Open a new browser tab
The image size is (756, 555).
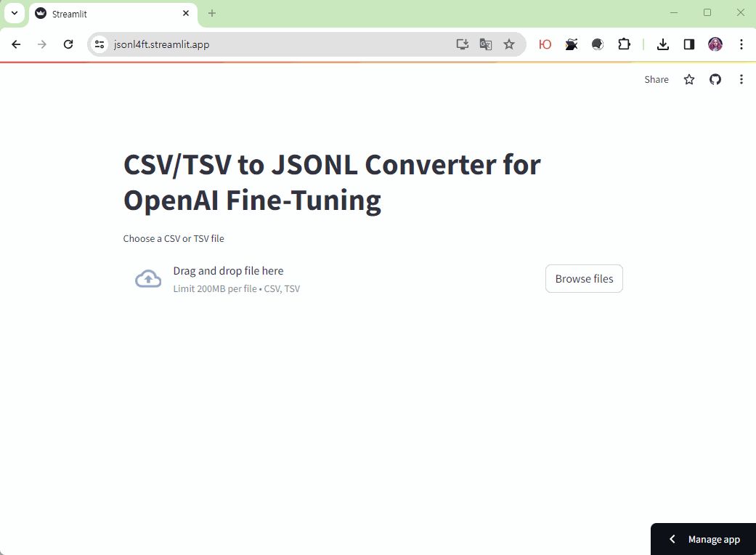[x=211, y=13]
